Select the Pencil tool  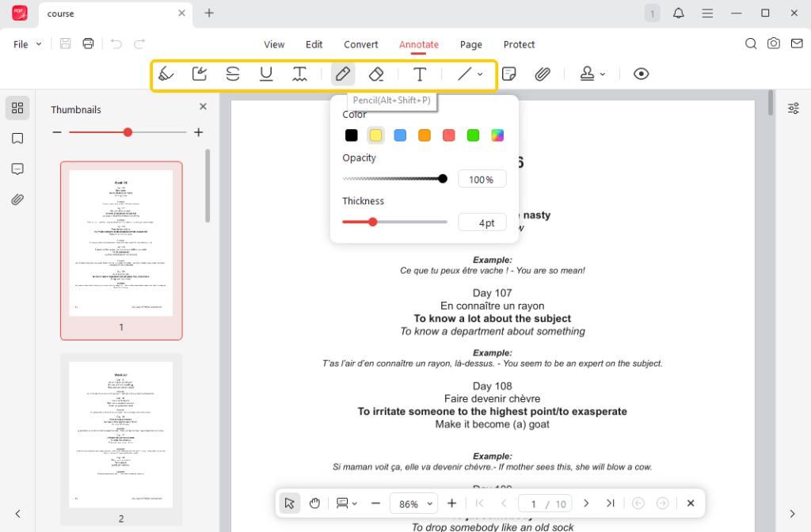point(343,74)
